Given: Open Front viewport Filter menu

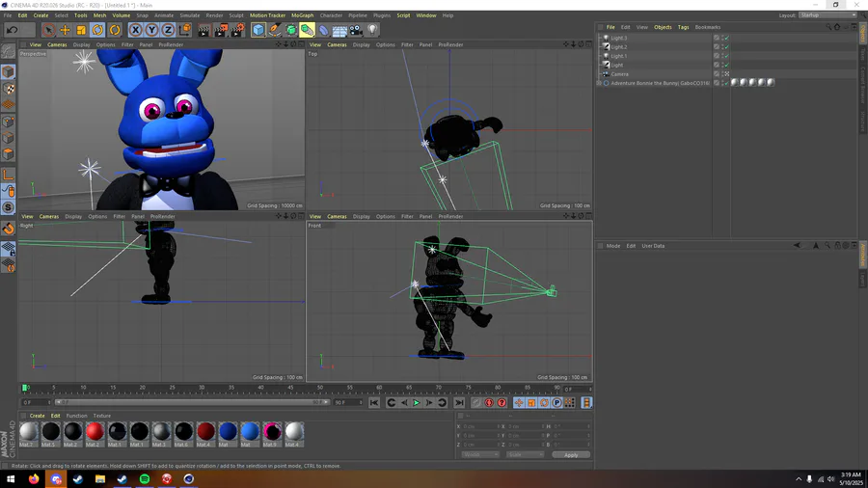Looking at the screenshot, I should [407, 216].
